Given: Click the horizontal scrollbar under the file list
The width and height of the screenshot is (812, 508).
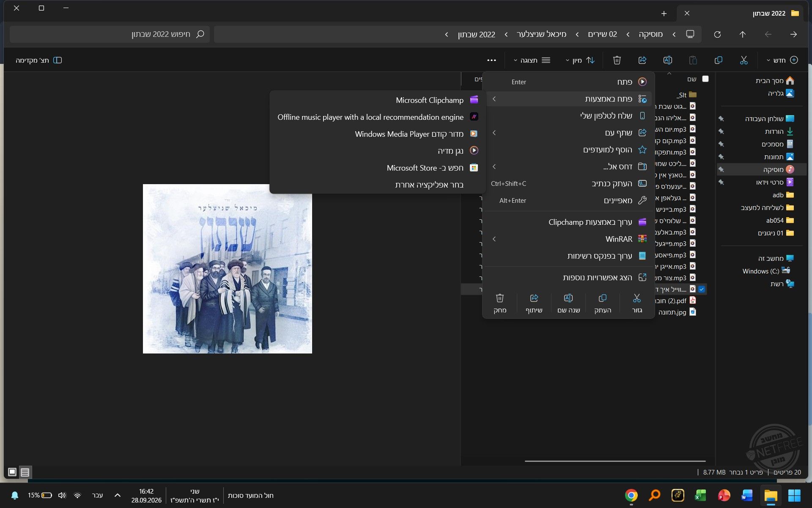Looking at the screenshot, I should click(615, 461).
